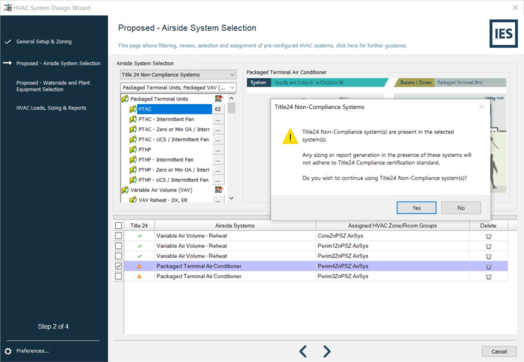Check the CoreZnPSZ Variable Air Volume row
This screenshot has height=362, width=524.
pyautogui.click(x=118, y=236)
